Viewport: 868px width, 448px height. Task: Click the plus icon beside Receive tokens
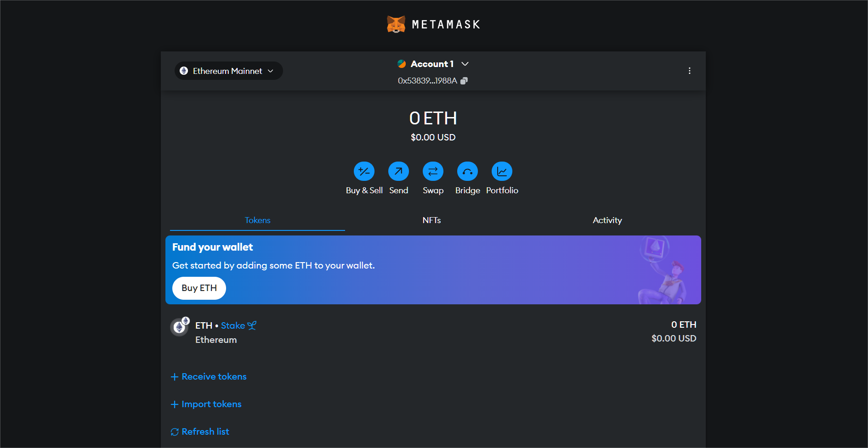tap(175, 377)
